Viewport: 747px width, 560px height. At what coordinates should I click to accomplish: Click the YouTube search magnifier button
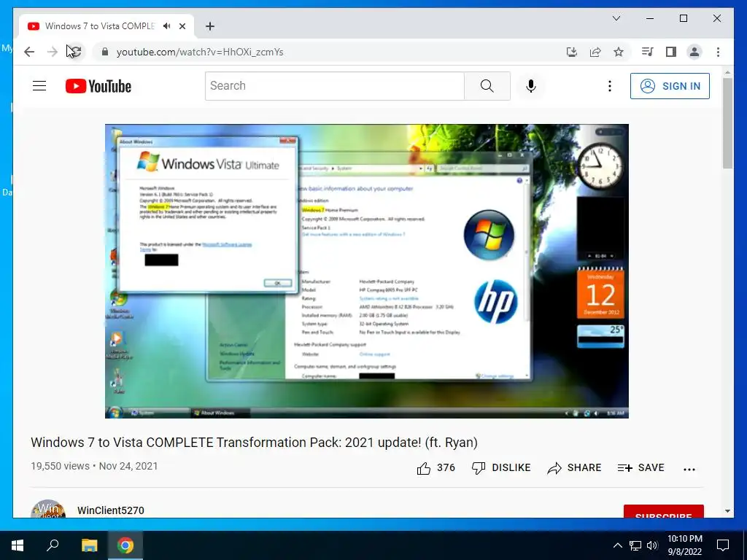487,86
